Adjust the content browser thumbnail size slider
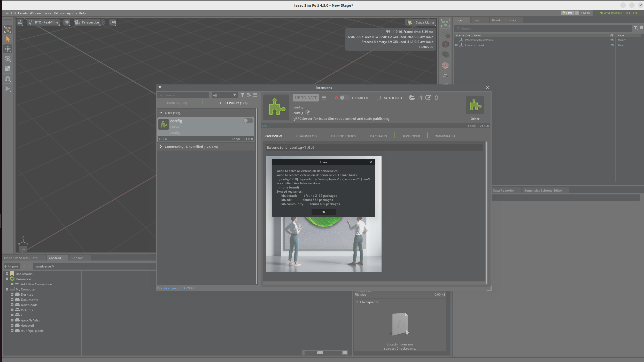644x362 pixels. 320,352
